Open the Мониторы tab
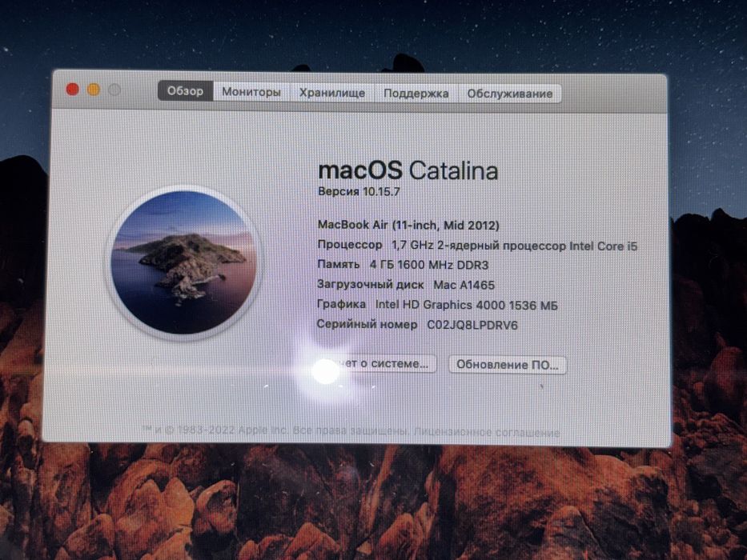Viewport: 747px width, 560px height. click(251, 92)
